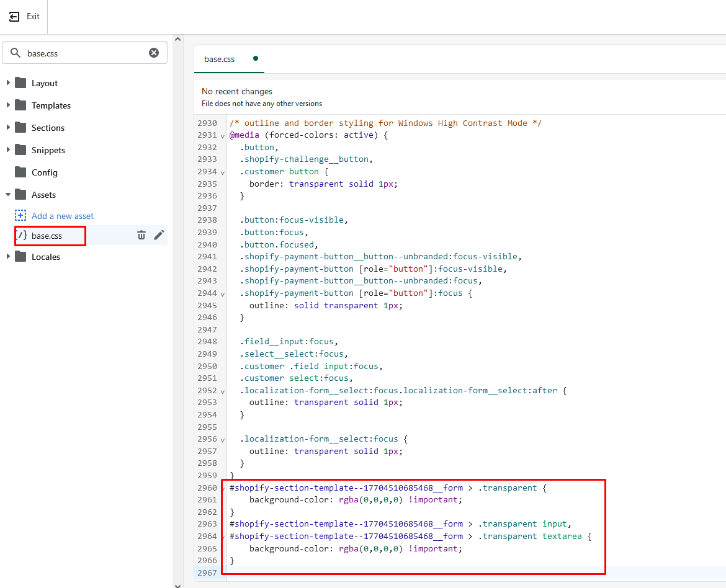
Task: Click the Assets folder icon
Action: click(x=20, y=195)
